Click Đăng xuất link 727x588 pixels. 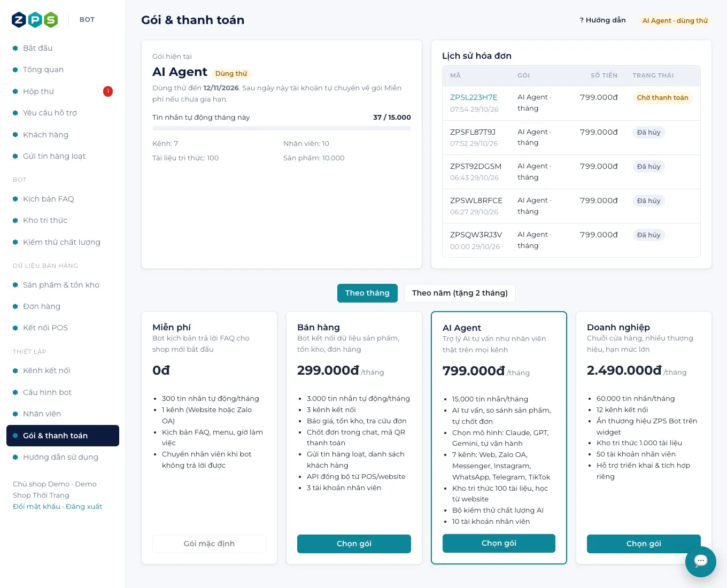point(84,506)
